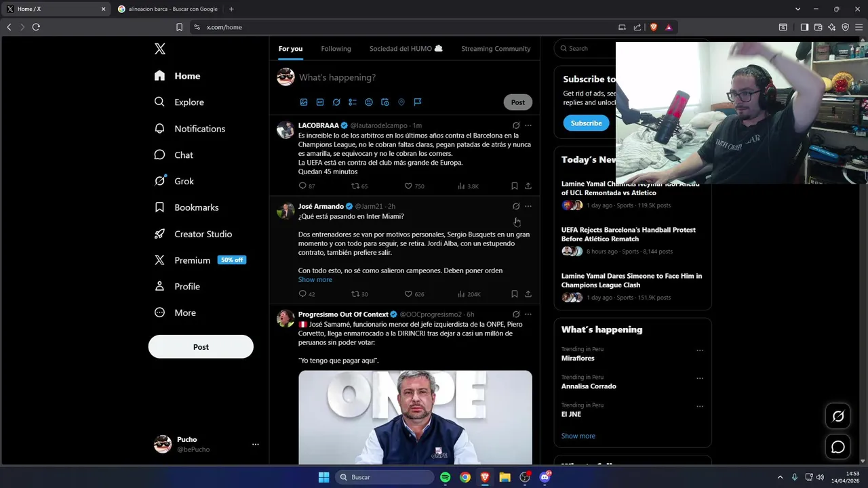The image size is (868, 488).
Task: Click the Grok enhance icon in composer
Action: click(x=336, y=102)
